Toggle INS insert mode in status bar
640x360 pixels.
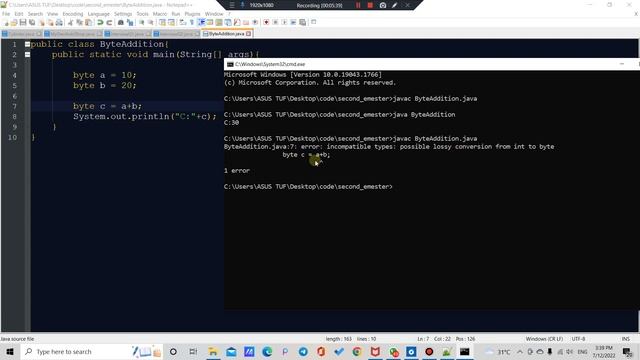pyautogui.click(x=625, y=339)
